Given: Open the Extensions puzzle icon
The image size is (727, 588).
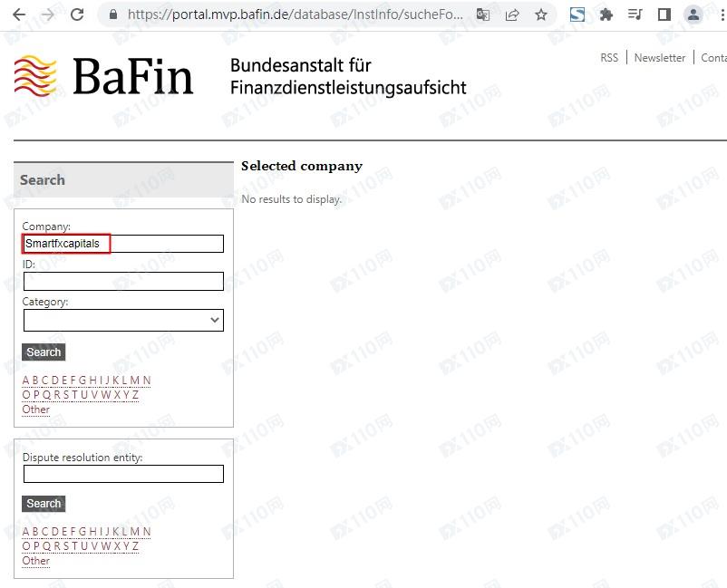Looking at the screenshot, I should click(606, 14).
